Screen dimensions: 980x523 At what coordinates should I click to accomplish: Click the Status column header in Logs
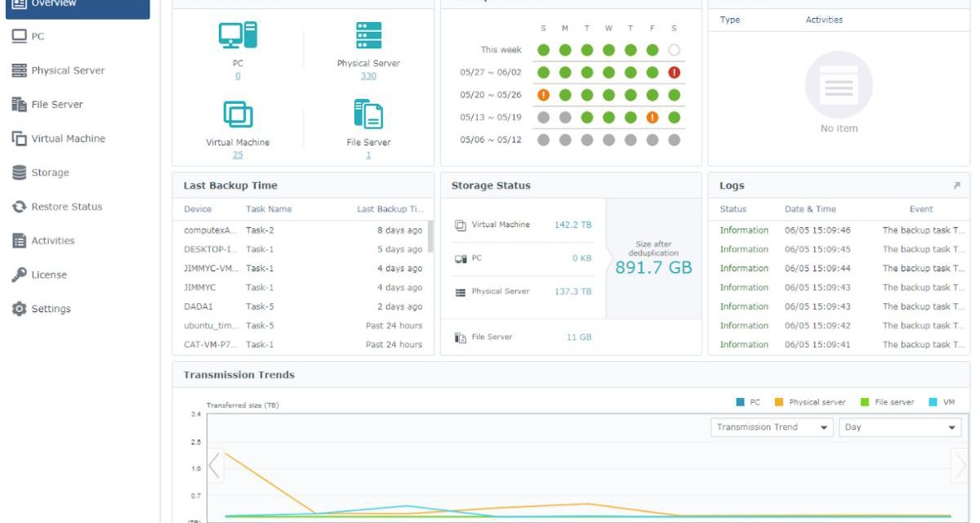coord(733,209)
